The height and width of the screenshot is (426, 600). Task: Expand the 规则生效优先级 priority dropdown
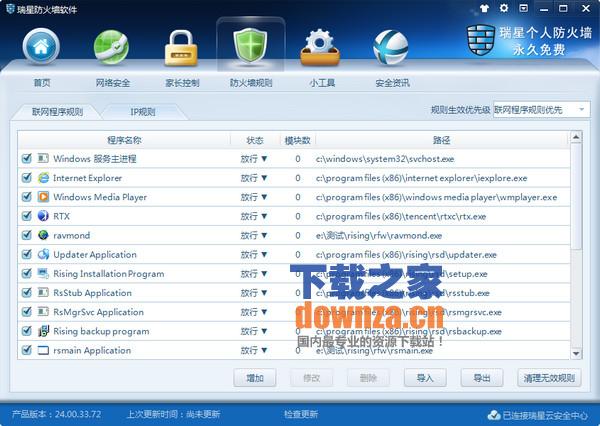[540, 110]
